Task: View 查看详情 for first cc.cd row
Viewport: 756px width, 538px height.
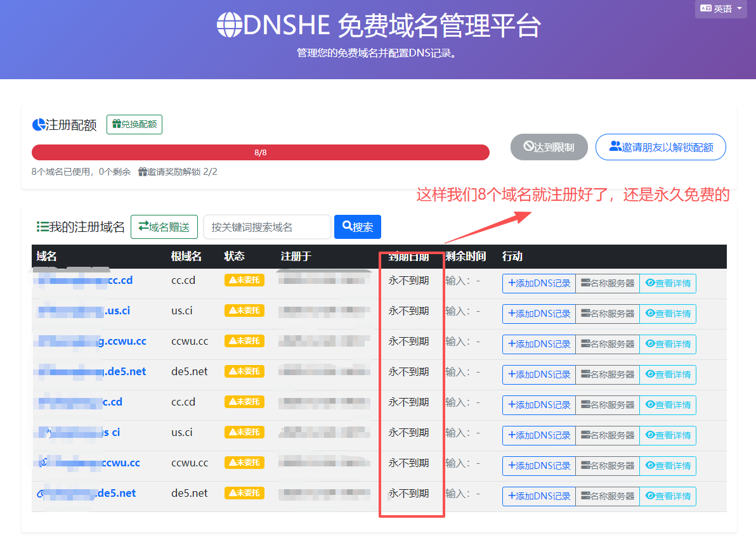Action: (x=668, y=283)
